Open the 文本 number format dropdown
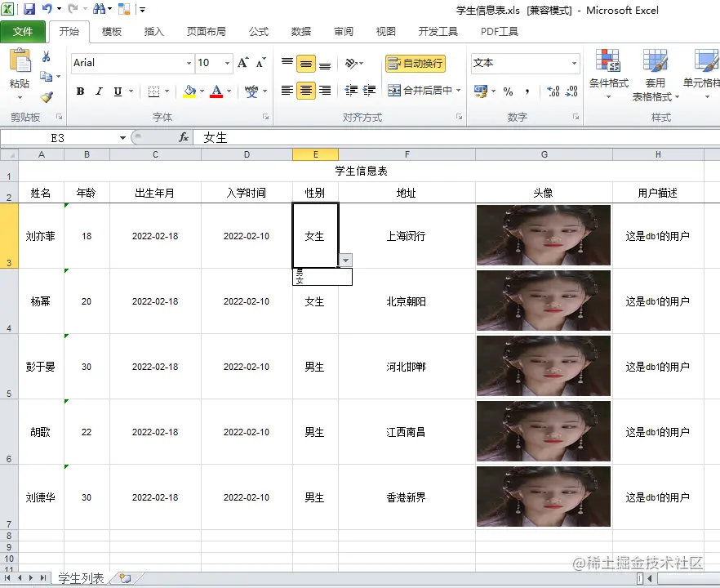 pyautogui.click(x=574, y=63)
